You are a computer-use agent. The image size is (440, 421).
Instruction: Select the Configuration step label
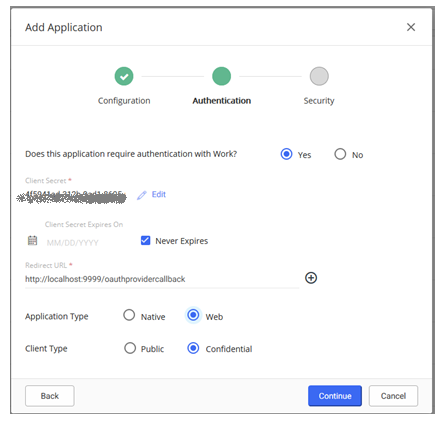(124, 101)
